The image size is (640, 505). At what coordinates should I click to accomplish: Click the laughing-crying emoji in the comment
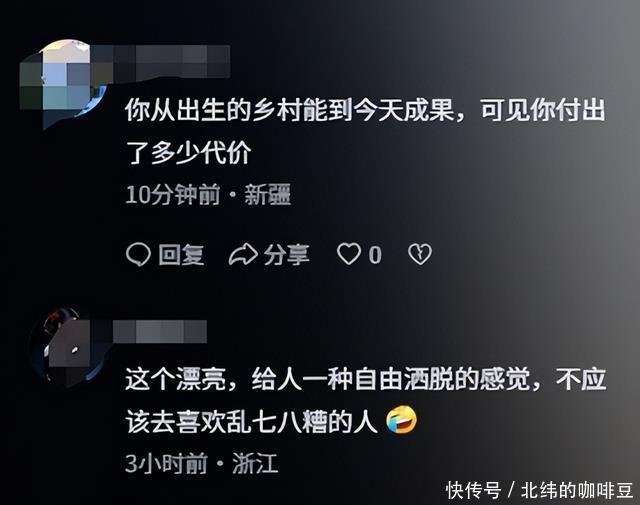(402, 420)
